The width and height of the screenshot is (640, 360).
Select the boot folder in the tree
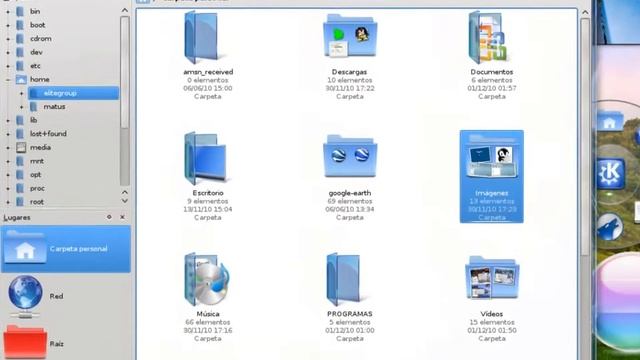(37, 25)
